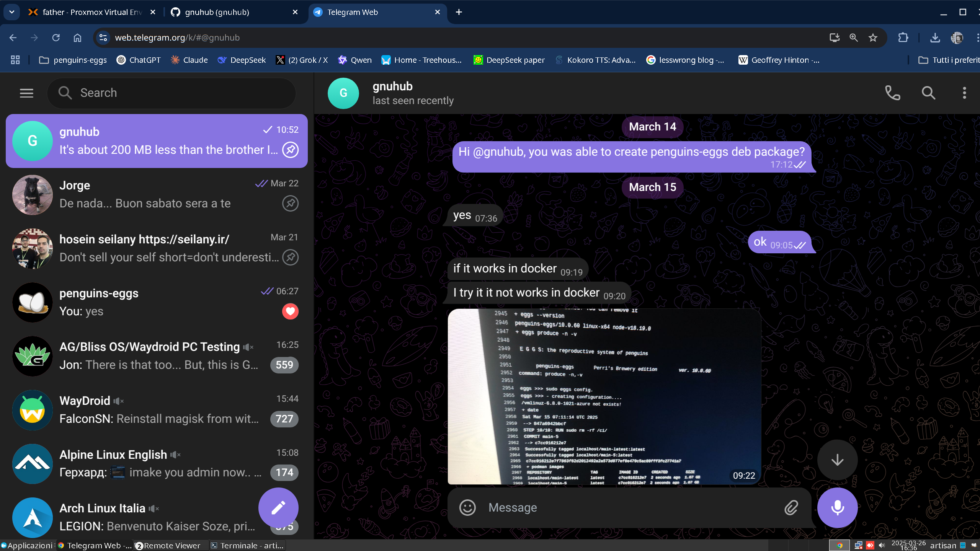Viewport: 980px width, 551px height.
Task: Click the Search chats input field
Action: coord(171,93)
